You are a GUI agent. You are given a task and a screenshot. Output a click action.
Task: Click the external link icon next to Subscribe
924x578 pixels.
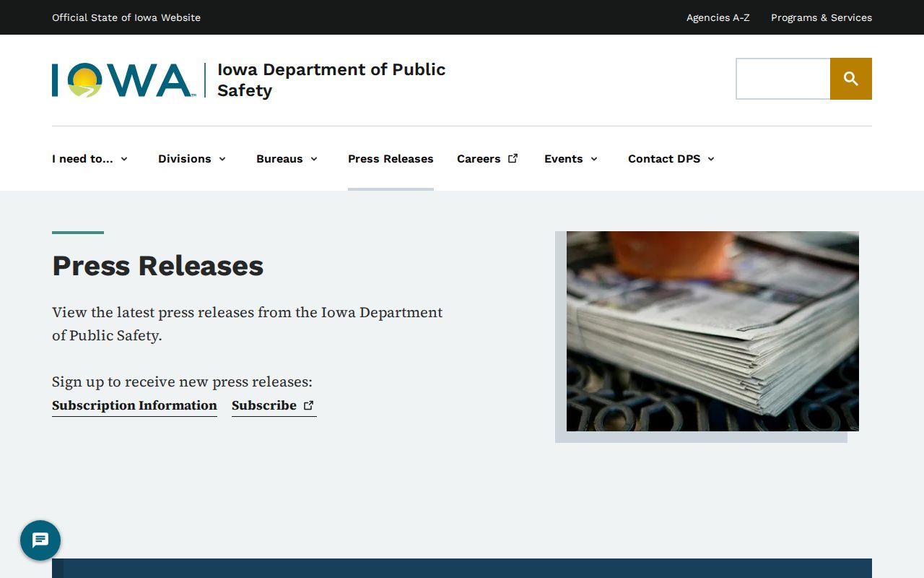point(309,405)
